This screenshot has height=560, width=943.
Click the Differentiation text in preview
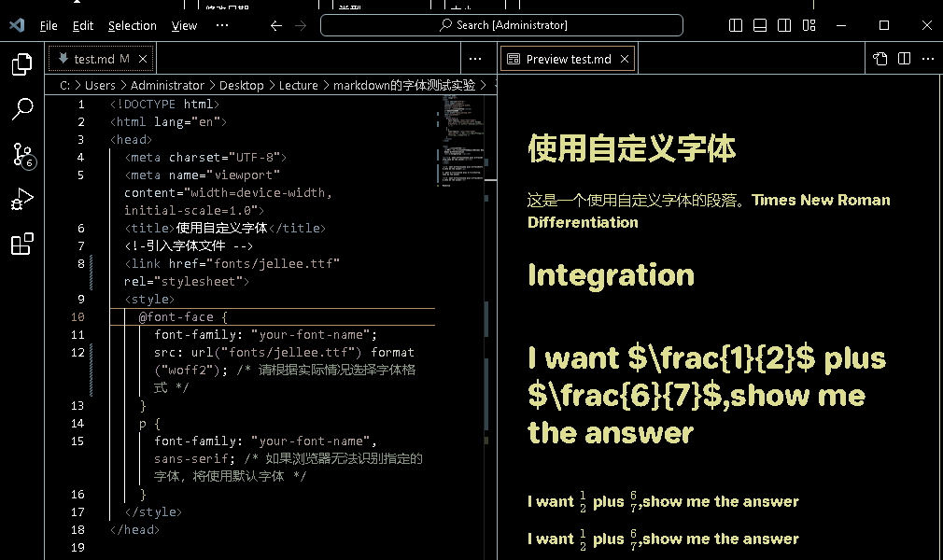(x=583, y=222)
